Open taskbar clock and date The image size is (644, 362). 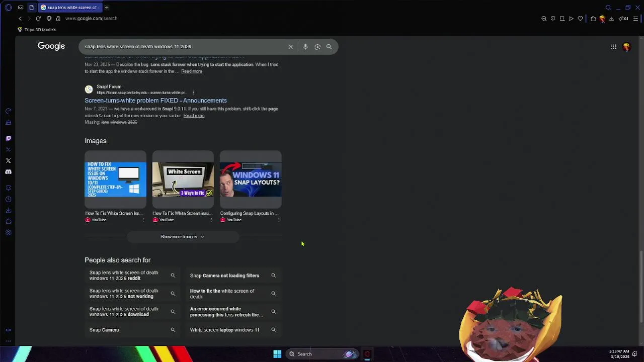tap(619, 354)
